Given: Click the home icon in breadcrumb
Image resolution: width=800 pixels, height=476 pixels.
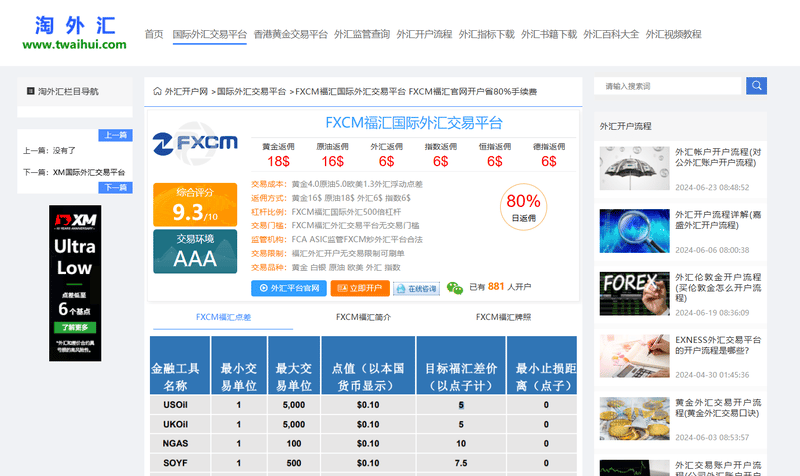Looking at the screenshot, I should click(x=157, y=91).
